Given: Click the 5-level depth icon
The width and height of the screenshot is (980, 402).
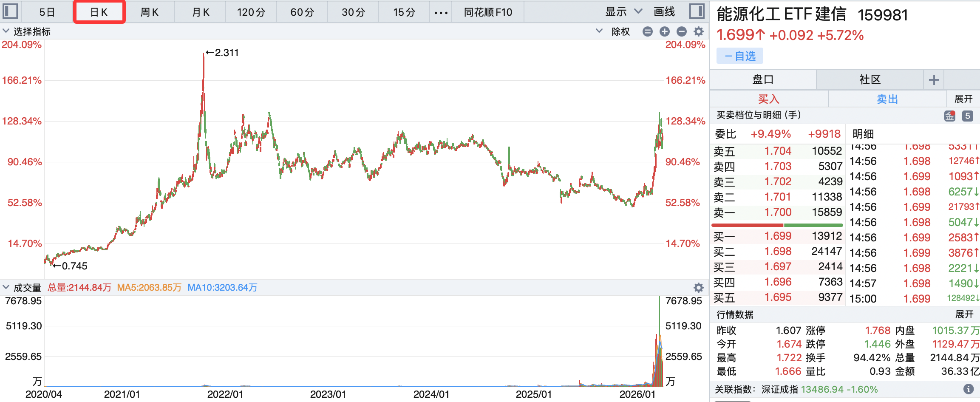Looking at the screenshot, I should 967,116.
